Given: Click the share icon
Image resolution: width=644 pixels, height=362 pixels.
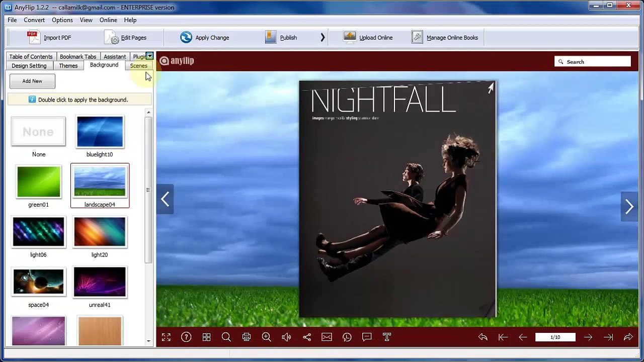Looking at the screenshot, I should point(307,337).
